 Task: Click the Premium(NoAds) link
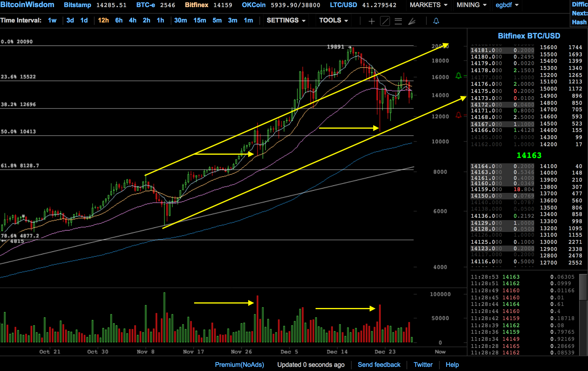pyautogui.click(x=240, y=365)
